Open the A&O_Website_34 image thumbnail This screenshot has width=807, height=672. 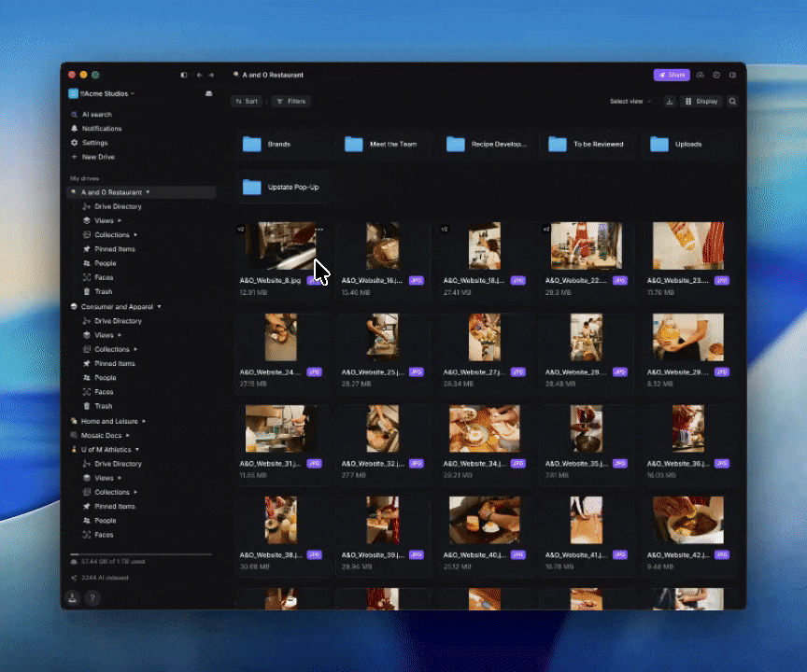(x=484, y=429)
